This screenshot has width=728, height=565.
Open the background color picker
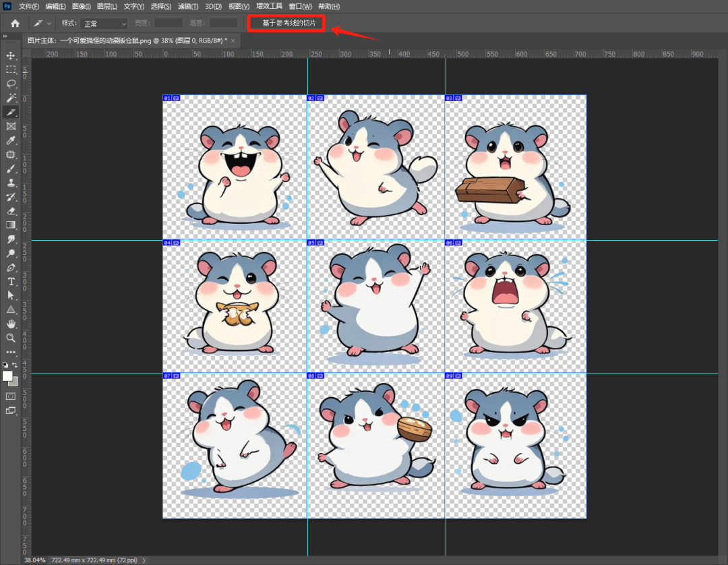[16, 382]
